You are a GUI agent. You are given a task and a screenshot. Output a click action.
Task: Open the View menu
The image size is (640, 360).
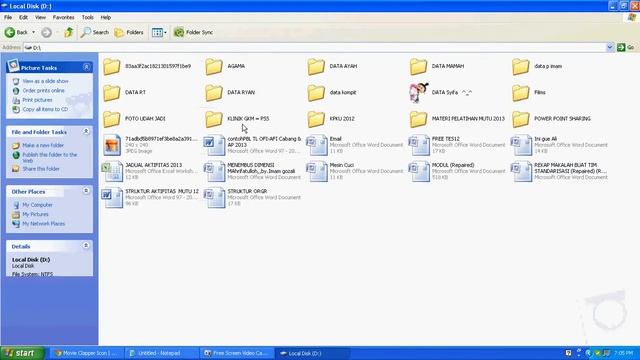[x=40, y=18]
